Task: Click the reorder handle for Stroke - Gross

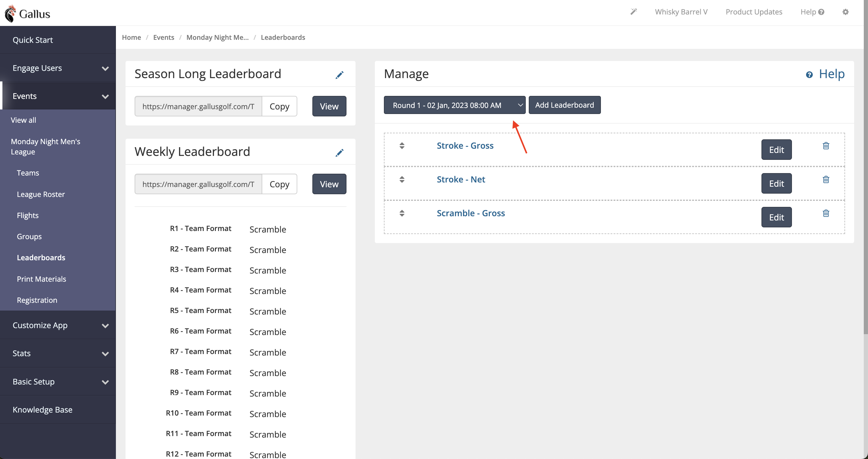Action: tap(402, 146)
